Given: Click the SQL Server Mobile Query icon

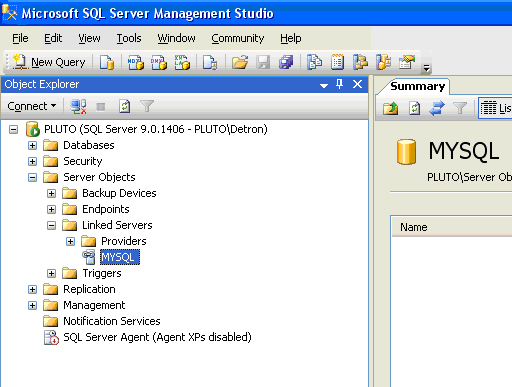Looking at the screenshot, I should coord(210,62).
